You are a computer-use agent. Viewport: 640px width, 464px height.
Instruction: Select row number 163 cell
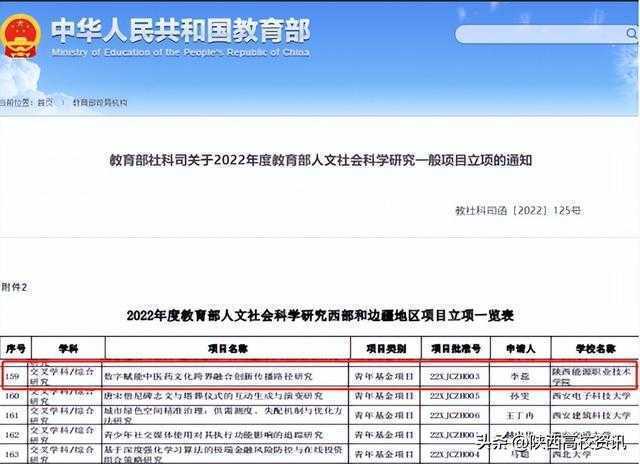(x=12, y=454)
